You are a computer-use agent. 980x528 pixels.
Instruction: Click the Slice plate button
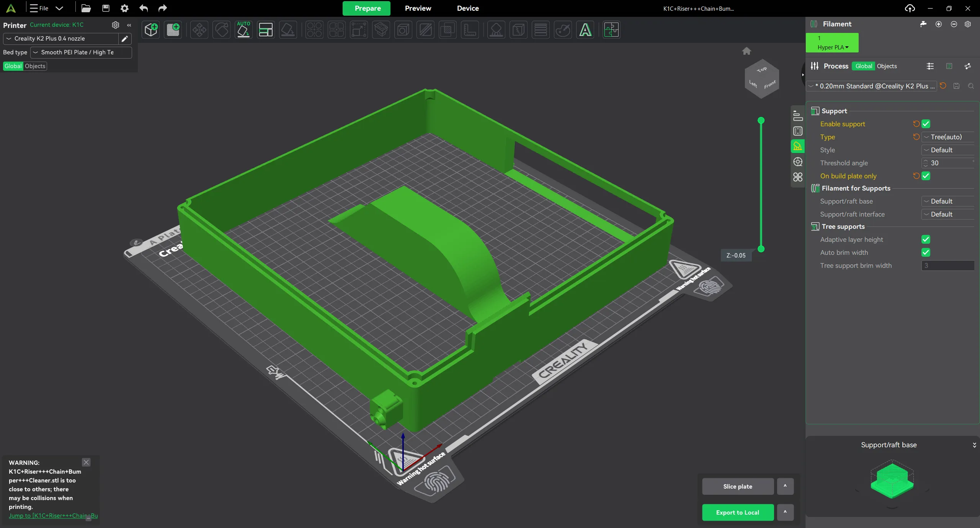(738, 486)
